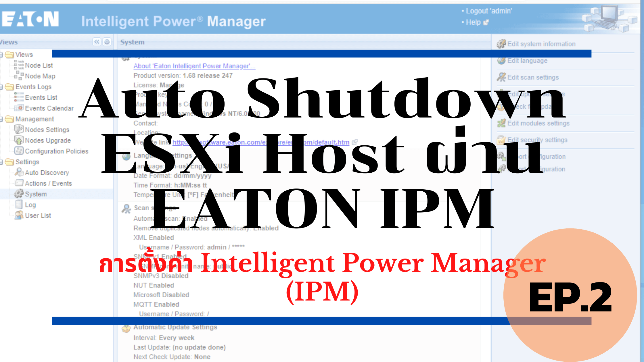
Task: Open the Log page
Action: (30, 205)
